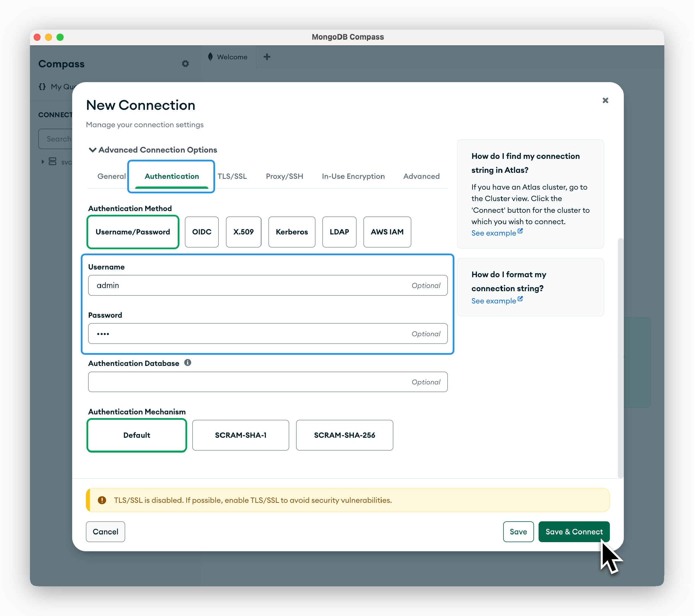Choose LDAP authentication method
This screenshot has width=694, height=616.
[x=339, y=232]
